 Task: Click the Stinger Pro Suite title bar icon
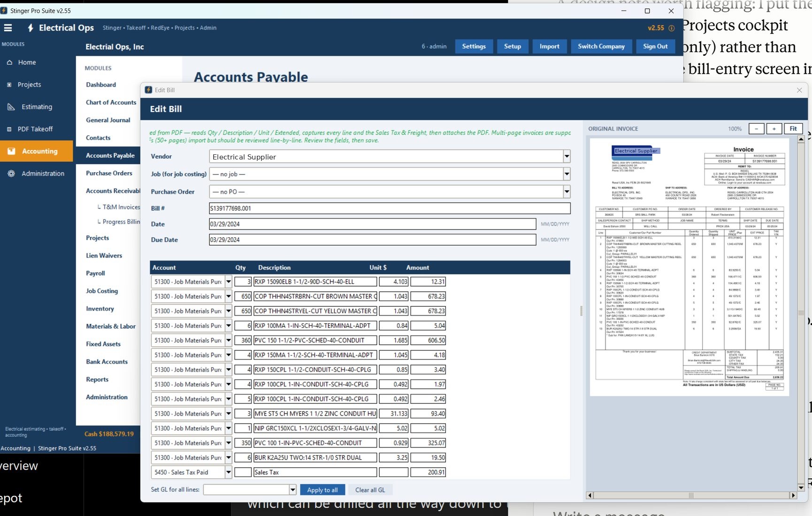click(x=4, y=10)
